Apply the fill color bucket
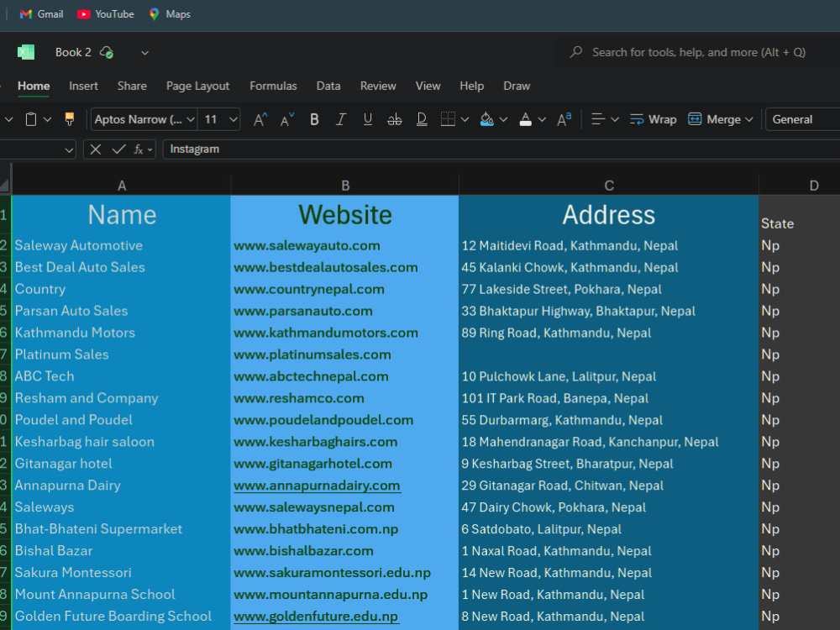 487,119
